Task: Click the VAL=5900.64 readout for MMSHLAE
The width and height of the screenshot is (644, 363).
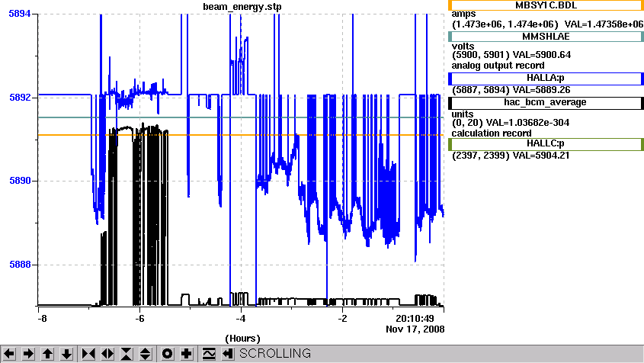Action: [541, 55]
